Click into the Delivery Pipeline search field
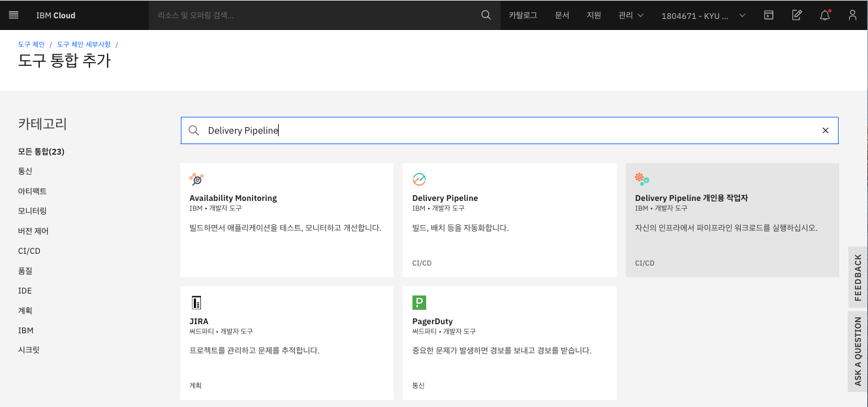 point(509,130)
